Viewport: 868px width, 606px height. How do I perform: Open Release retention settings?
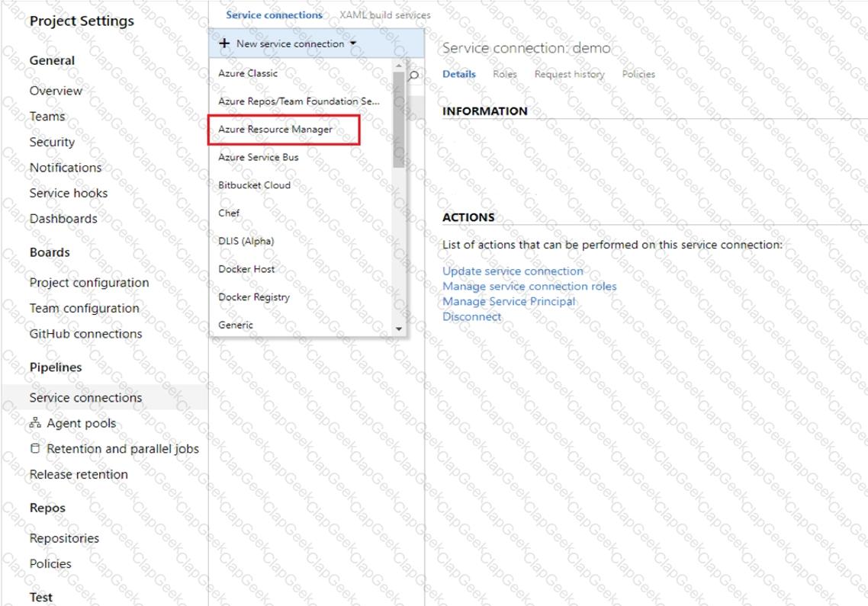coord(79,474)
